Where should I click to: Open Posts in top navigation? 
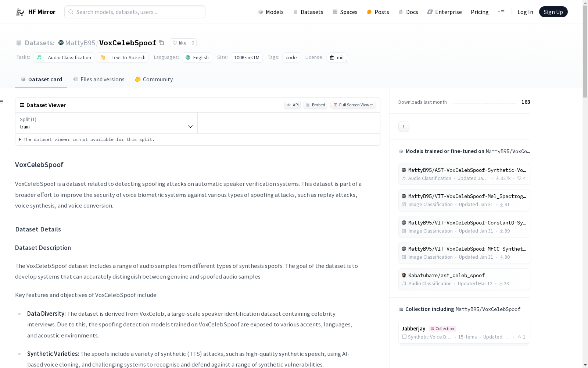tap(378, 12)
